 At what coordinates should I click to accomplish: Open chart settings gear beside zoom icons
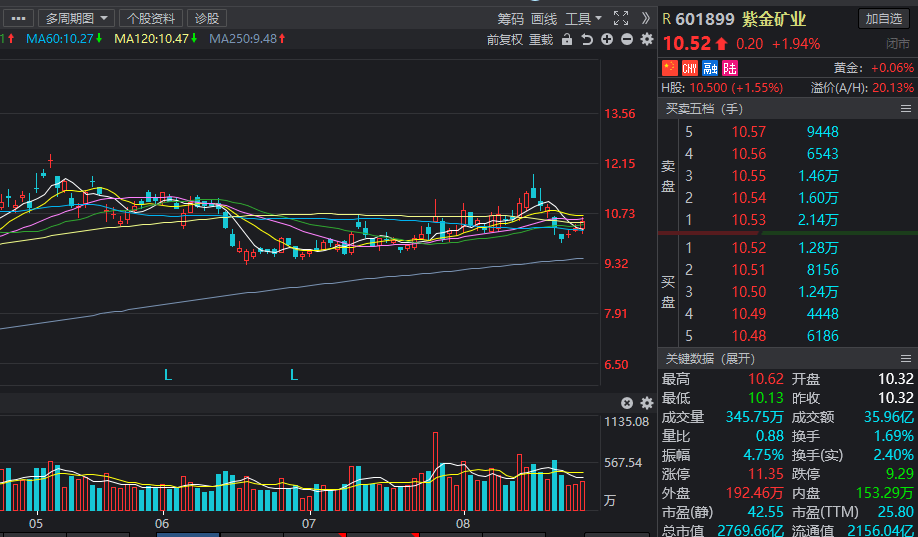646,39
